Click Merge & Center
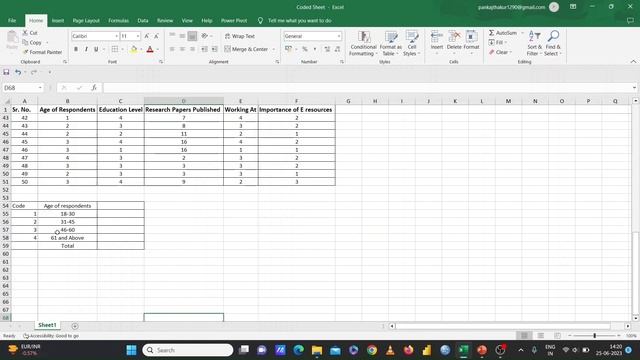Viewport: 640px width, 360px height. pos(246,49)
